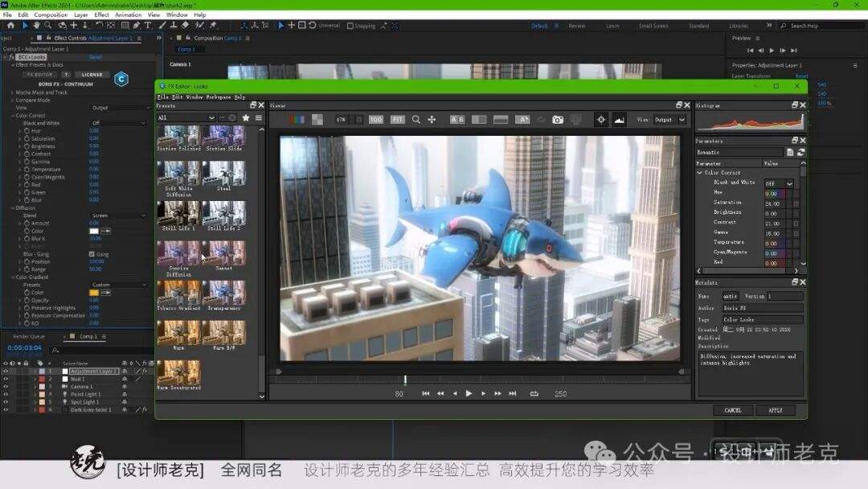Select the Puppet Pin tool in After Effects

point(213,26)
